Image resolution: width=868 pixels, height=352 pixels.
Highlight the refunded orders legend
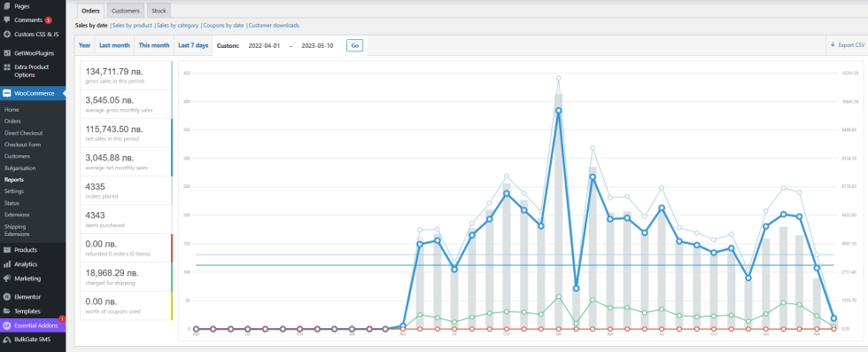click(x=126, y=248)
